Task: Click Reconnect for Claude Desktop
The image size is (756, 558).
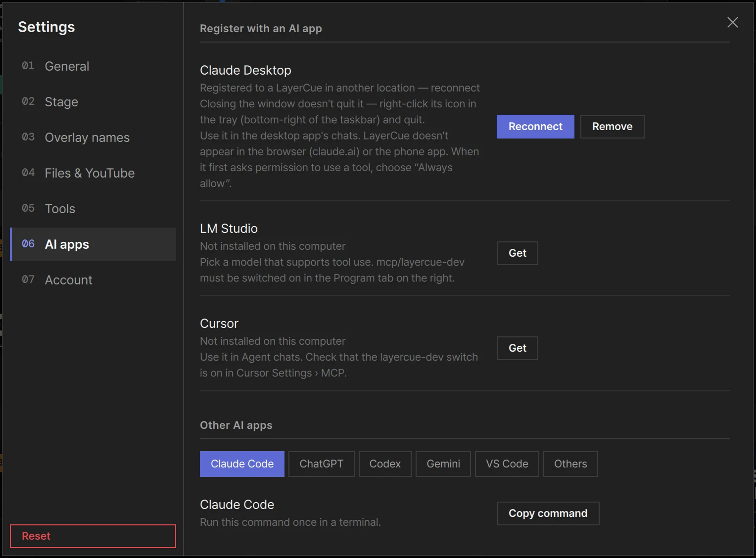Action: 535,127
